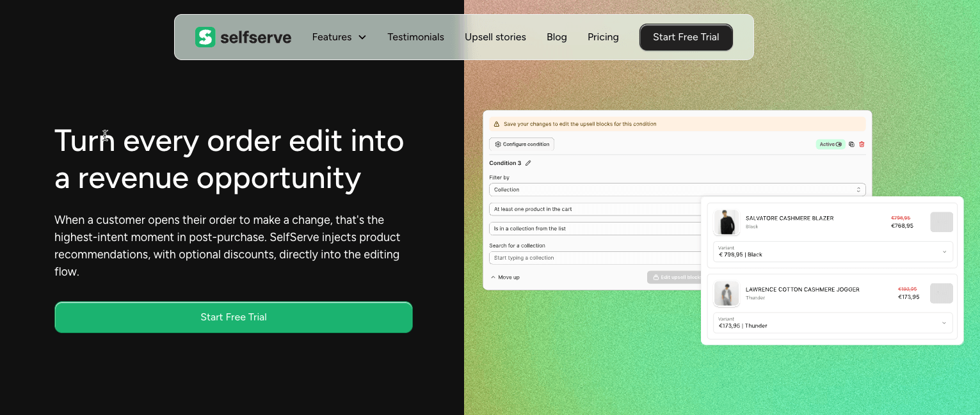This screenshot has width=980, height=415.
Task: Click the Configure condition button
Action: coord(522,144)
